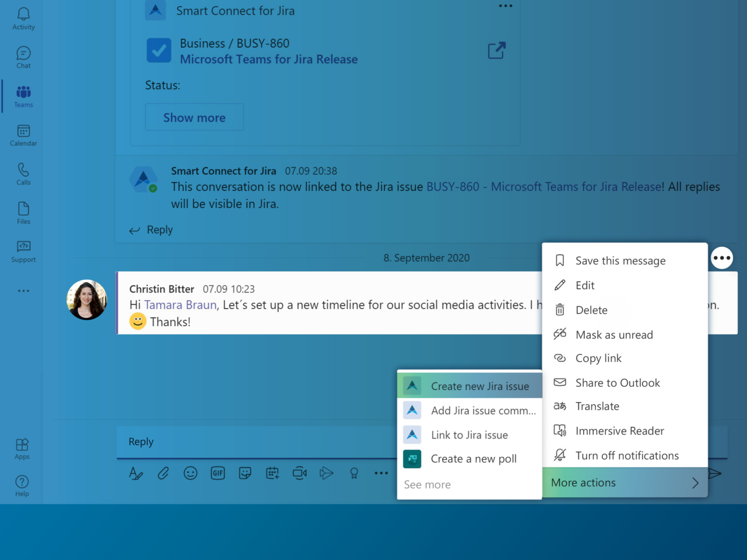747x560 pixels.
Task: Select Mask as unread
Action: click(x=625, y=334)
